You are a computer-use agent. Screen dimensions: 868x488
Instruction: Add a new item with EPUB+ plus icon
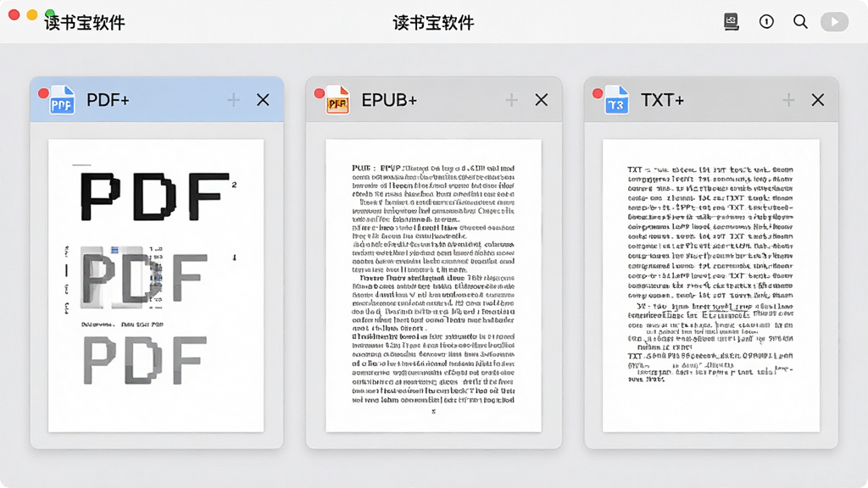[511, 100]
